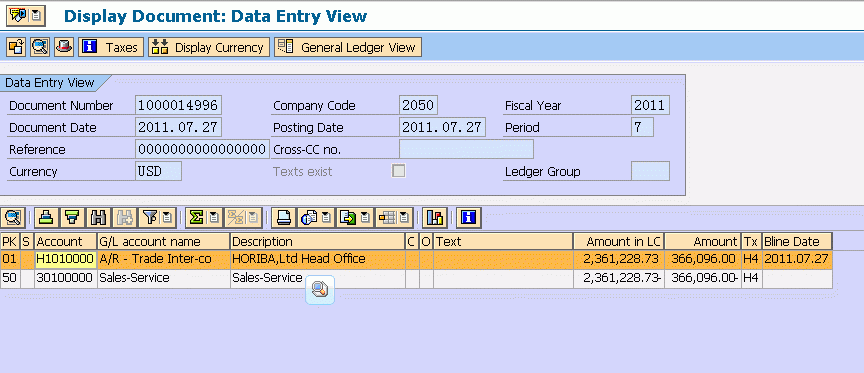Click the posting key 50 cell
This screenshot has width=864, height=373.
click(x=10, y=278)
